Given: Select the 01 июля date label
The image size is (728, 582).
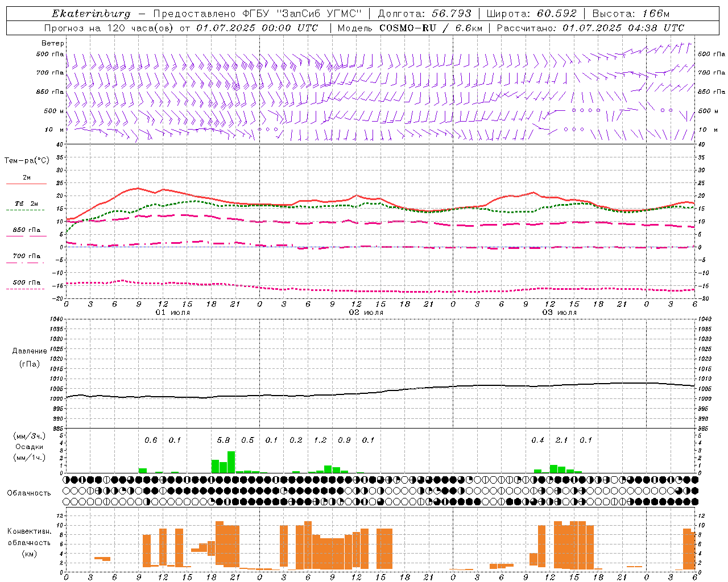Looking at the screenshot, I should click(x=173, y=313).
